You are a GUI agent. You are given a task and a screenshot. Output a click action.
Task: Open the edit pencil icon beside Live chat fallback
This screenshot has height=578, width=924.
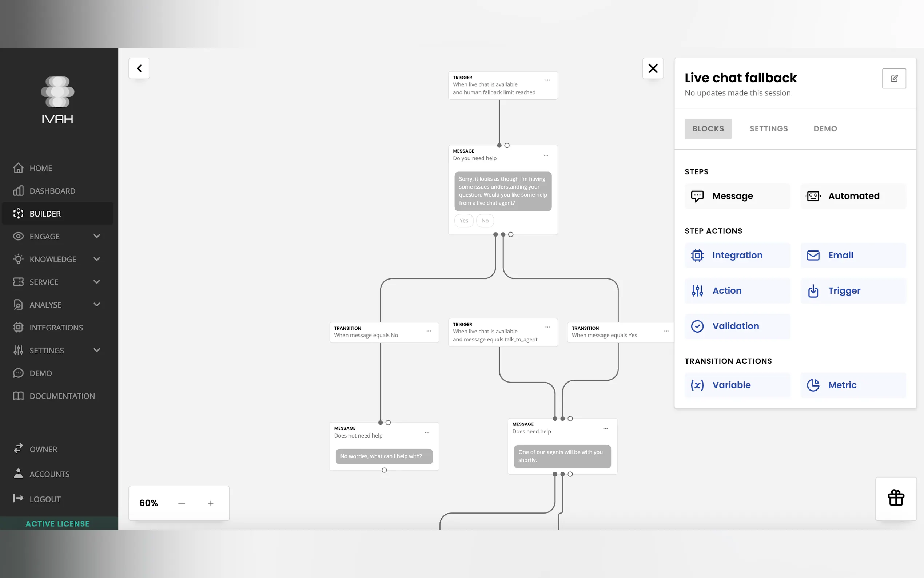(894, 78)
